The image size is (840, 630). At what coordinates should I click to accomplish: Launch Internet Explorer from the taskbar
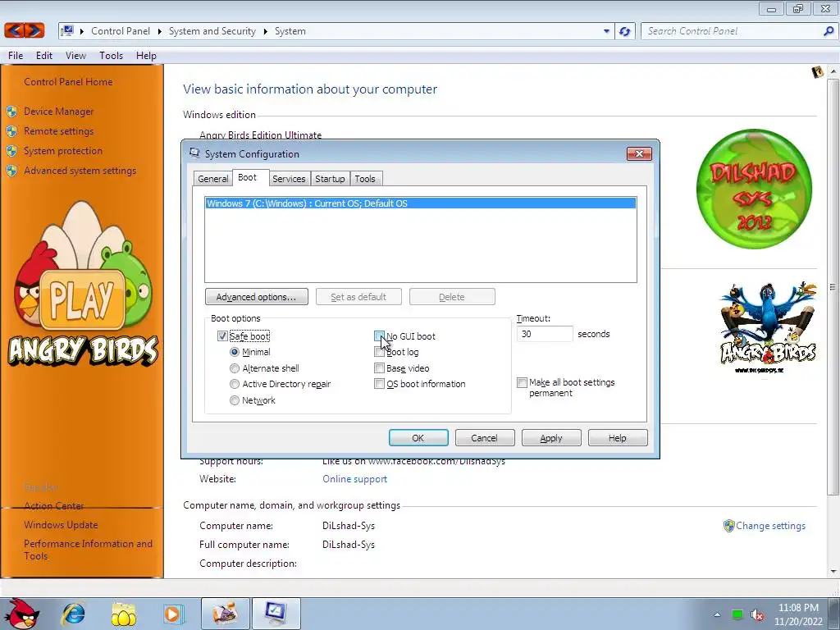tap(73, 614)
